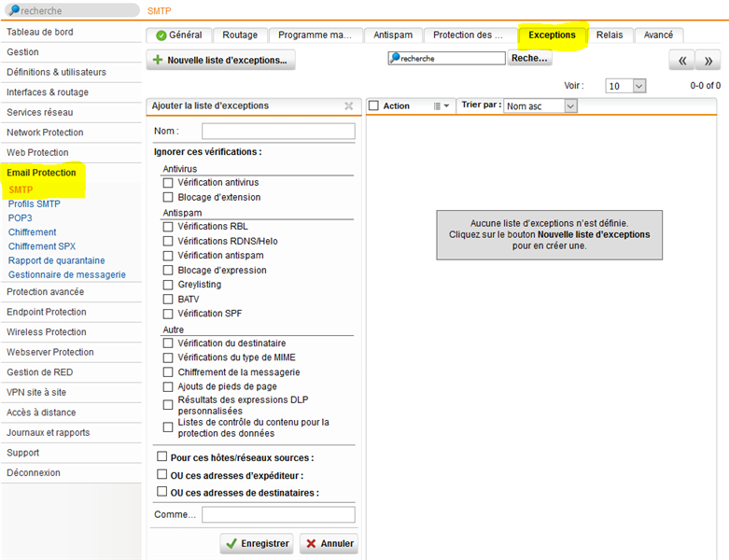729x560 pixels.
Task: Open the Routage tab
Action: click(x=240, y=35)
